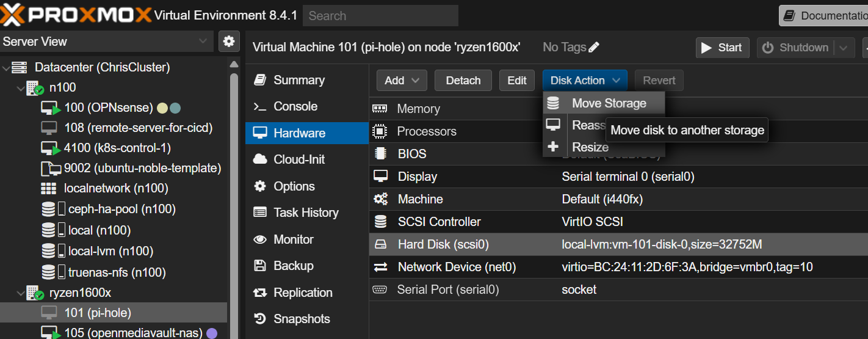This screenshot has height=339, width=868.
Task: Click the remote-server-for-cicd VM icon
Action: click(49, 128)
